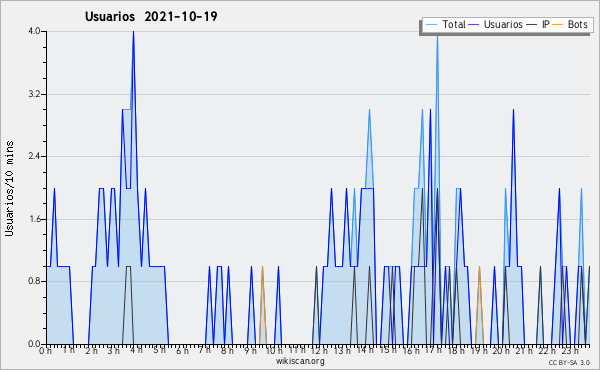Click the y-axis label 'Usuarios/10 mins'

click(x=9, y=188)
